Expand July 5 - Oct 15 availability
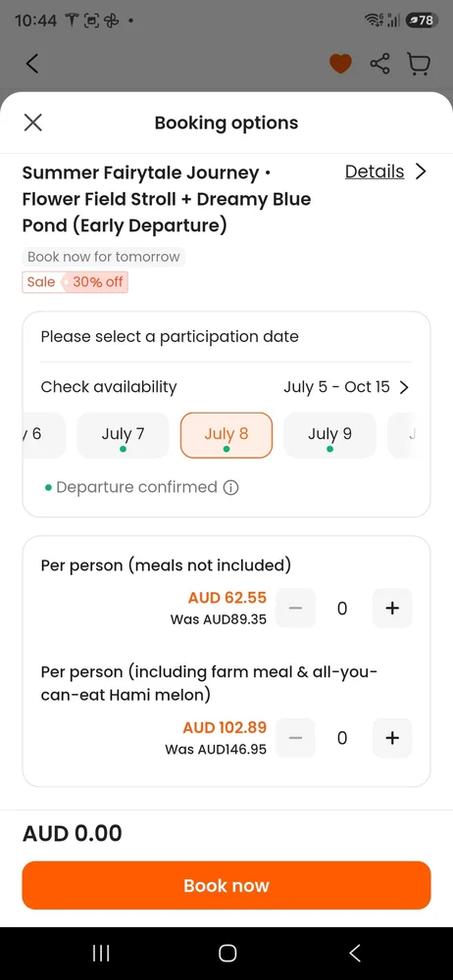Image resolution: width=453 pixels, height=980 pixels. click(346, 387)
